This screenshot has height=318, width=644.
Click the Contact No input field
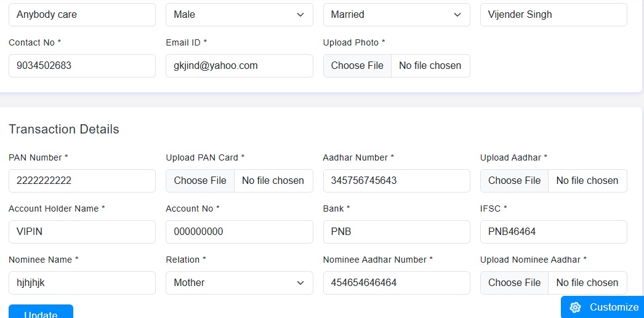tap(82, 66)
